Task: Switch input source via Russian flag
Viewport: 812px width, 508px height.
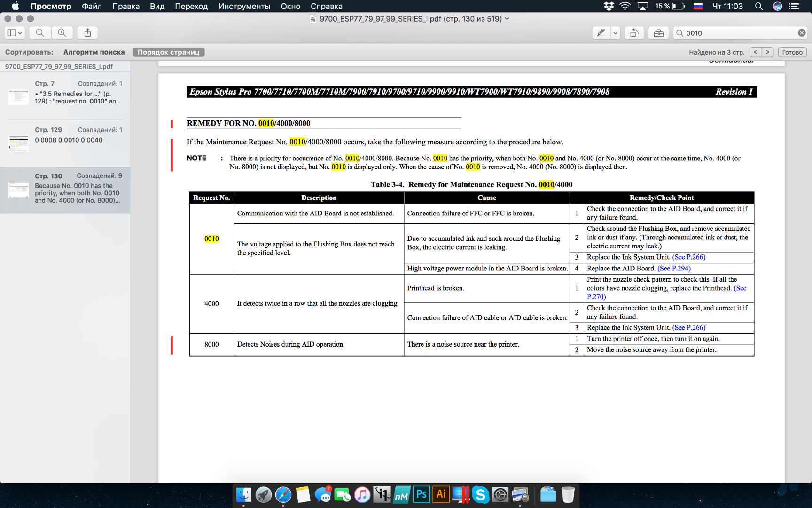Action: (x=698, y=6)
